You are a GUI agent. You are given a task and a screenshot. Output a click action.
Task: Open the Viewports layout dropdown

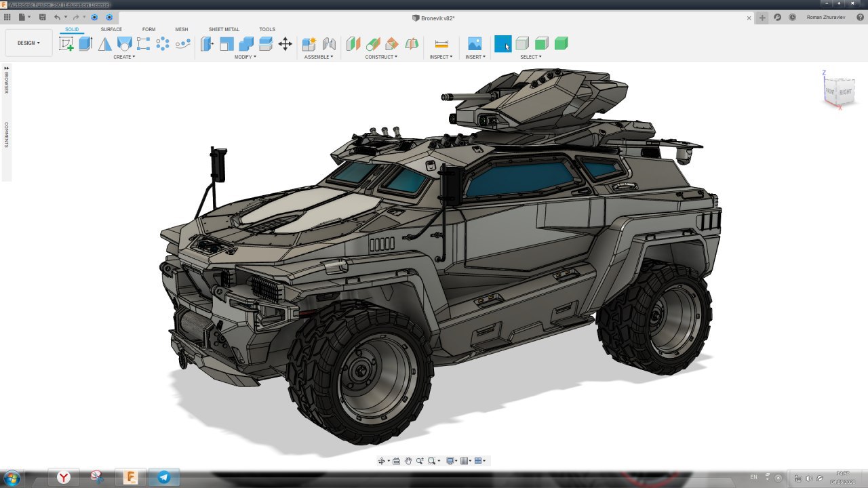[479, 461]
